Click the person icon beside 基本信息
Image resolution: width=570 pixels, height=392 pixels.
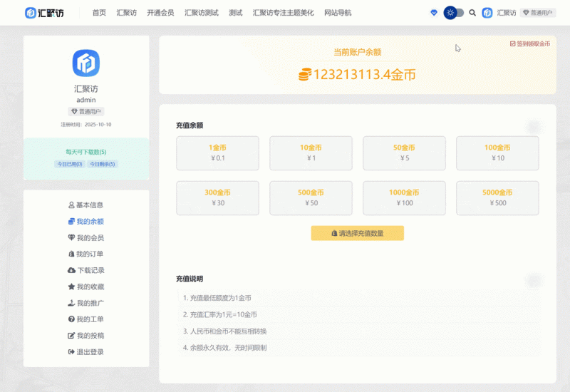coord(71,205)
